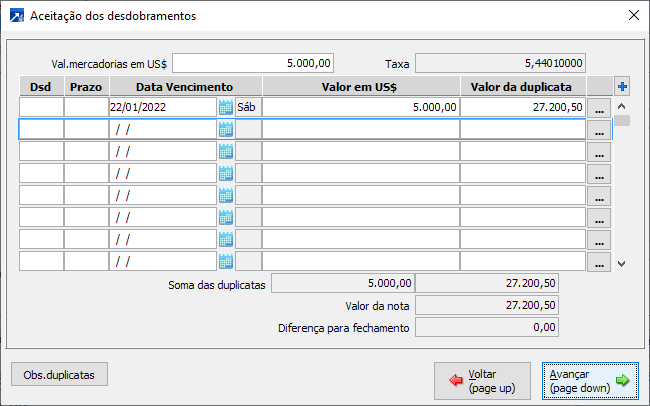
Task: Click the Prazo cell of the first row
Action: pos(87,107)
